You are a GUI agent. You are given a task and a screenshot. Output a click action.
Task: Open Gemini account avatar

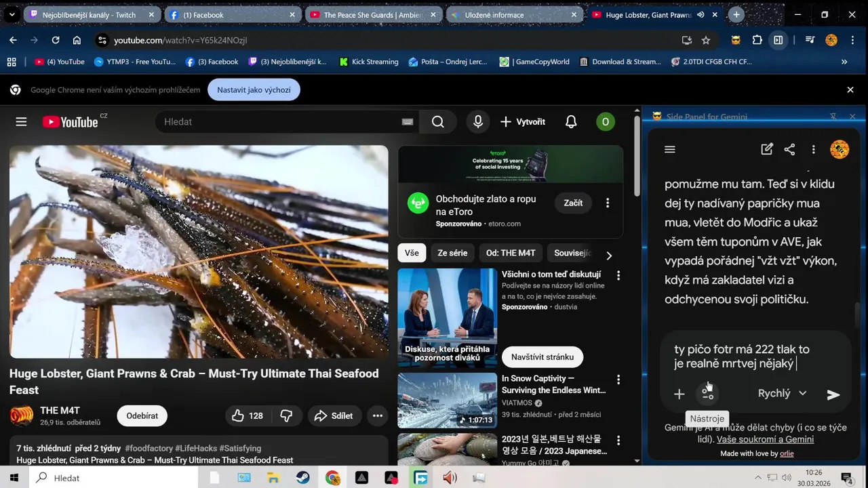[x=840, y=149]
